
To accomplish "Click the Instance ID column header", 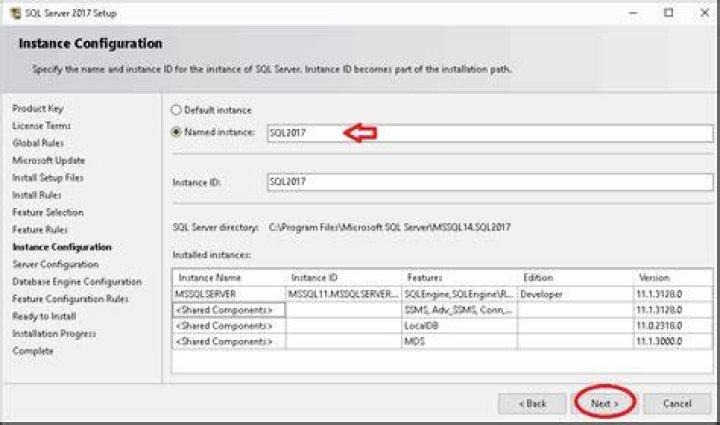I will [343, 278].
